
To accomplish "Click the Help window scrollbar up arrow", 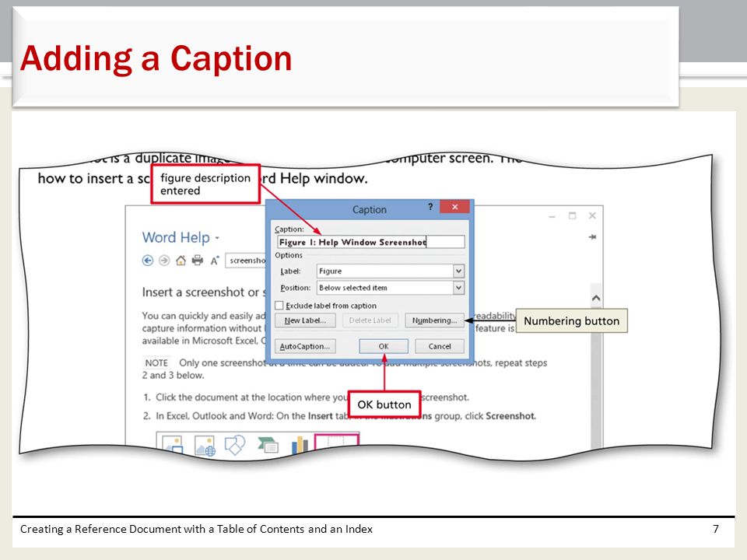I will [x=595, y=298].
